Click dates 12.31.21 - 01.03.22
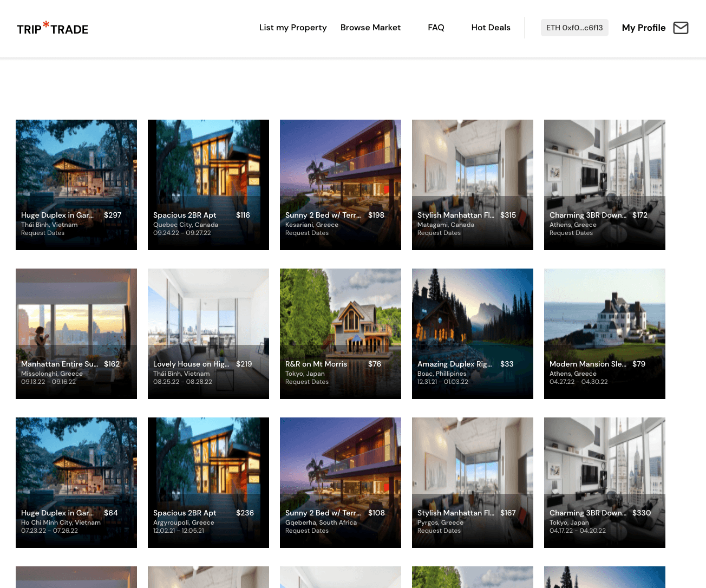 pyautogui.click(x=443, y=382)
